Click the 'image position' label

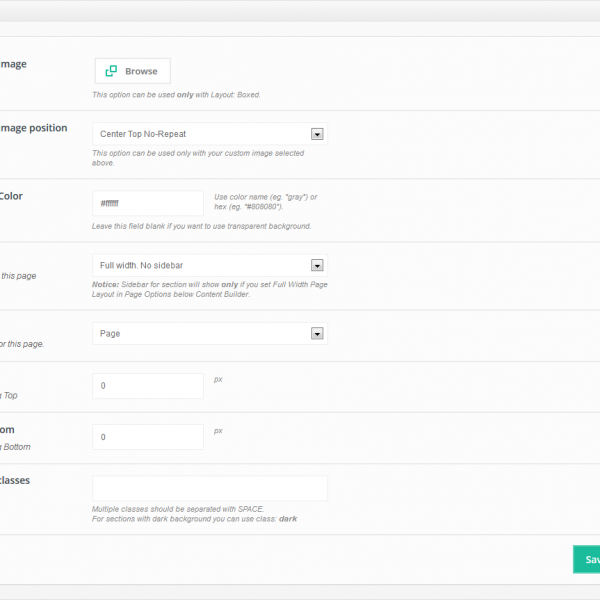pos(34,128)
